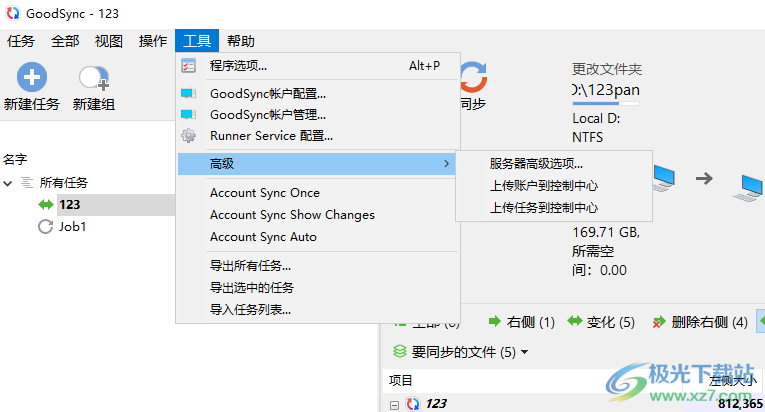Click the 删除右侧 (4) filter tab
This screenshot has height=412, width=765.
coord(700,322)
